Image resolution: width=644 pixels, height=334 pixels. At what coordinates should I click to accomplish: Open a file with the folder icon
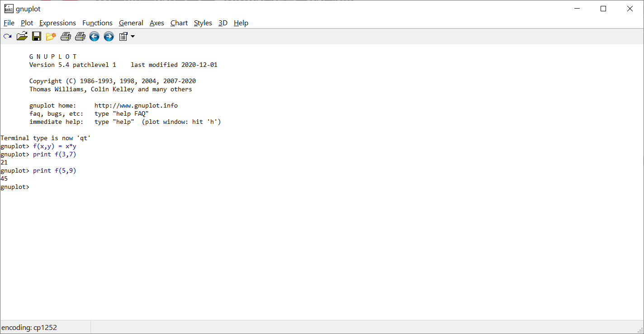click(x=22, y=37)
